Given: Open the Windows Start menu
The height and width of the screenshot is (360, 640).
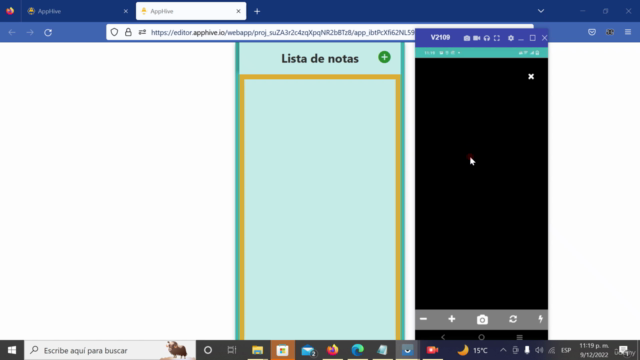Looking at the screenshot, I should 12,350.
